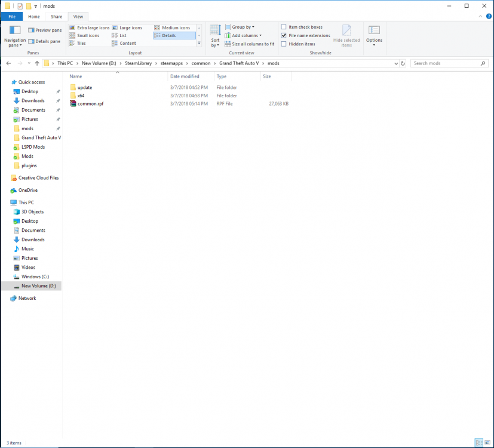
Task: Switch layout to Small icons
Action: [84, 36]
